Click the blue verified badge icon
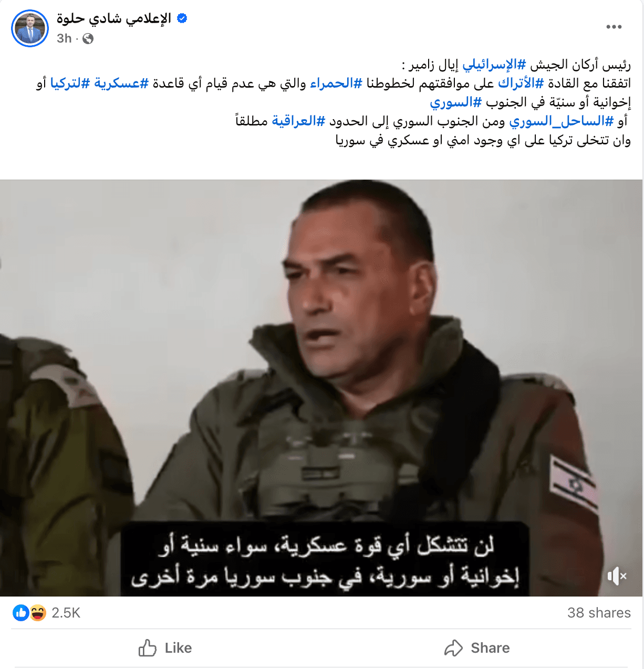 [x=182, y=18]
